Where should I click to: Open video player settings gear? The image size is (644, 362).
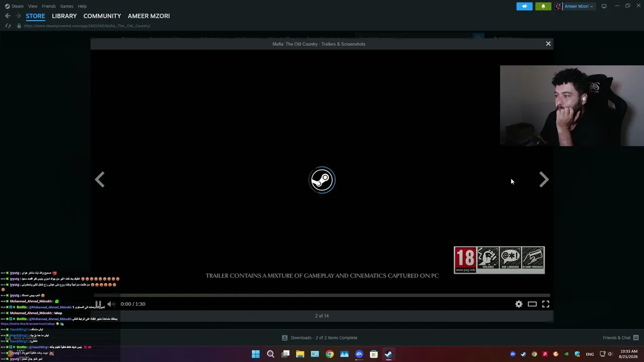click(519, 304)
